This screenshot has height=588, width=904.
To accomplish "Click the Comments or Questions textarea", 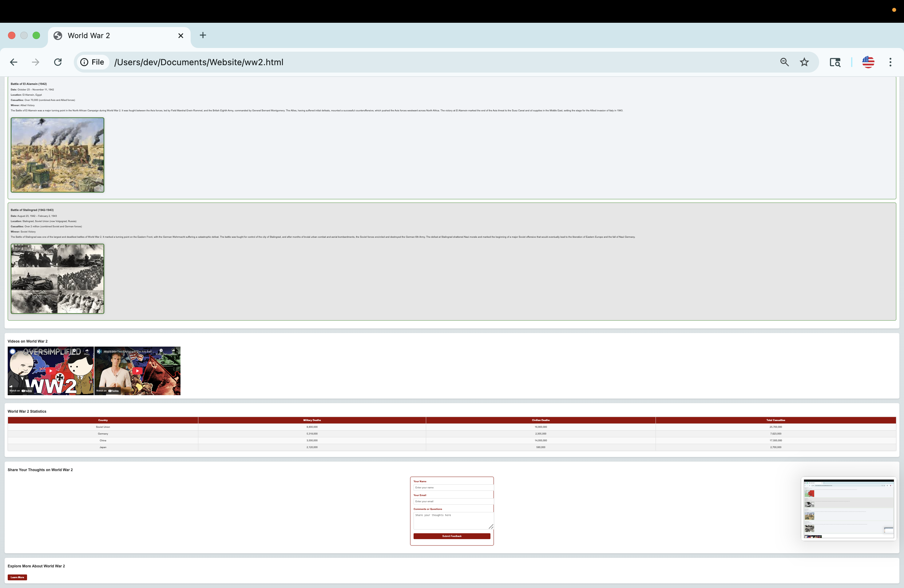I will tap(453, 520).
